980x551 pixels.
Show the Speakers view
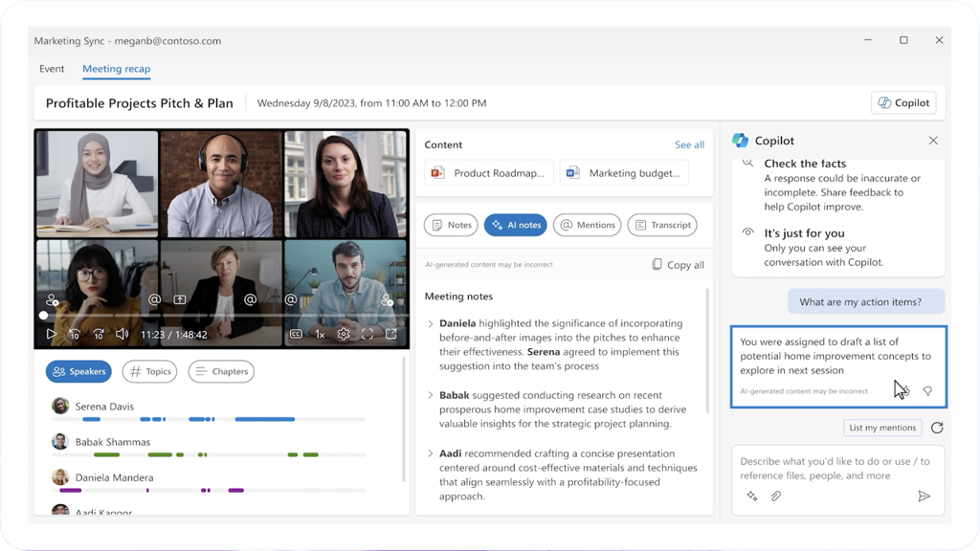pyautogui.click(x=78, y=371)
